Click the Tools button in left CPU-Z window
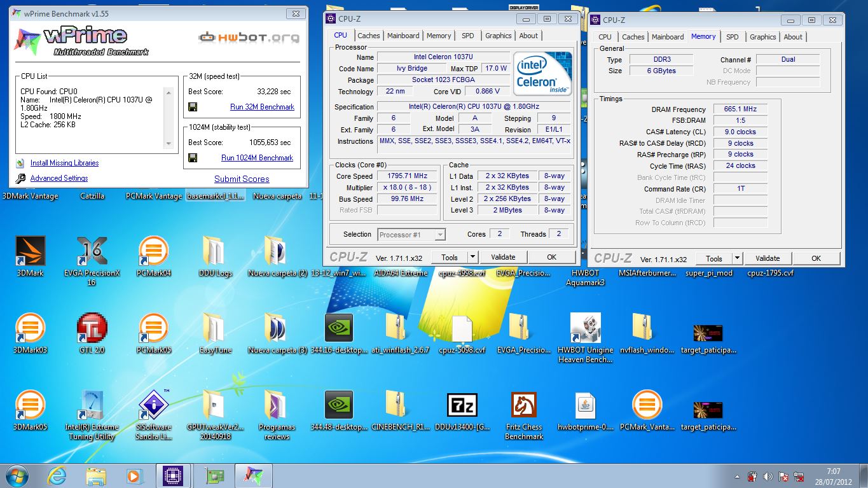The height and width of the screenshot is (488, 868). [450, 257]
